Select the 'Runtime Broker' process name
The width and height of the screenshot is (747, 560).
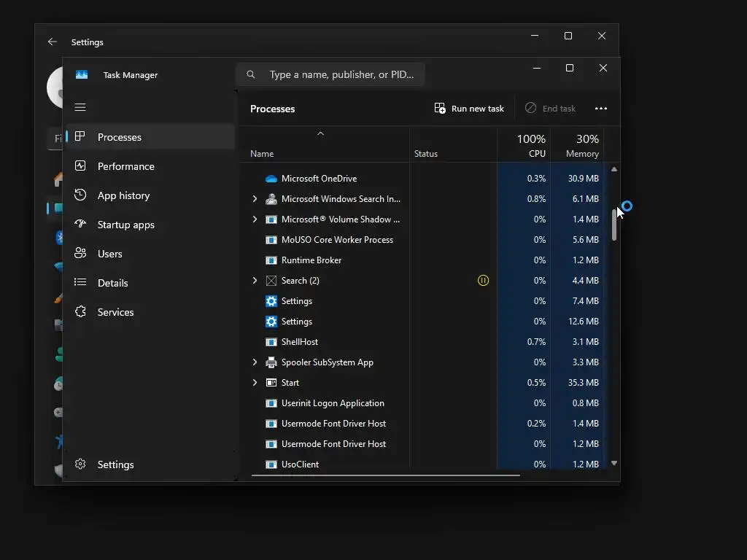coord(311,260)
